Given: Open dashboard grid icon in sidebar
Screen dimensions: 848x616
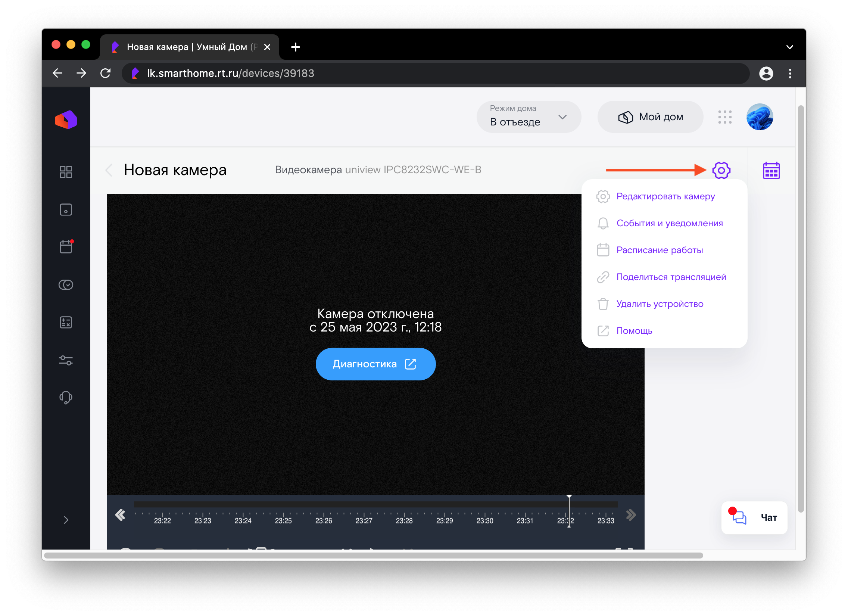Looking at the screenshot, I should tap(66, 172).
